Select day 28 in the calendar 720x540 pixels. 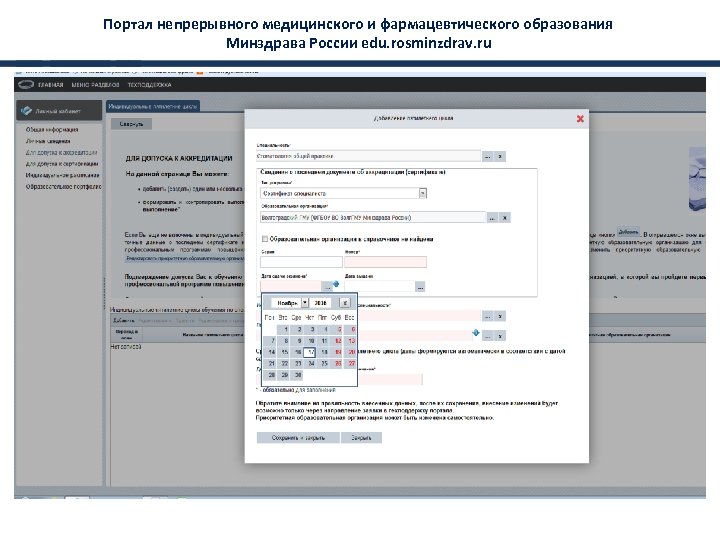coord(271,375)
